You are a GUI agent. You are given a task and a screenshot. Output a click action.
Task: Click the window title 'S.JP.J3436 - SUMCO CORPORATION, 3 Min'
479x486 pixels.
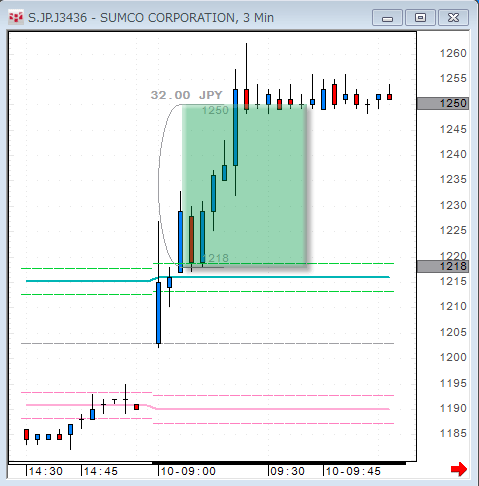click(151, 18)
